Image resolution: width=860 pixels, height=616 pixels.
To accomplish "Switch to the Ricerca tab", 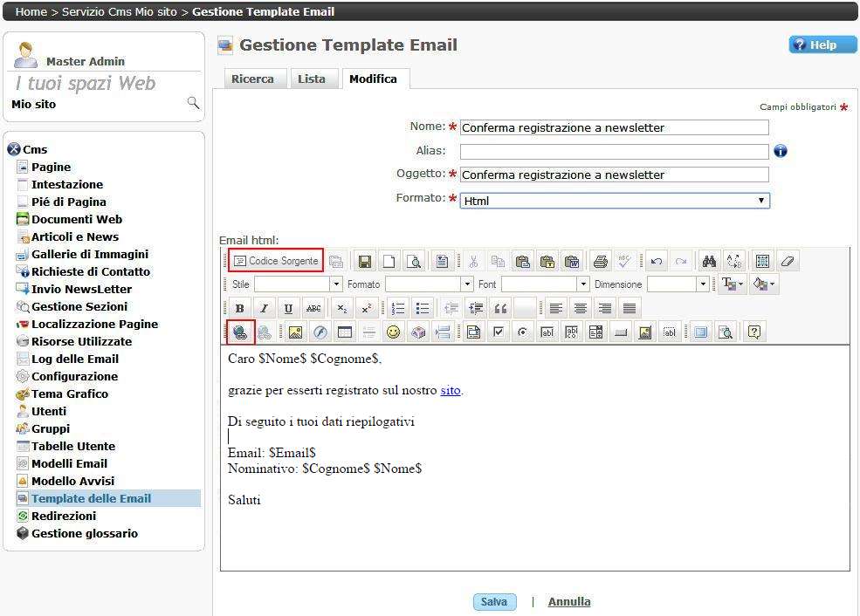I will (252, 79).
